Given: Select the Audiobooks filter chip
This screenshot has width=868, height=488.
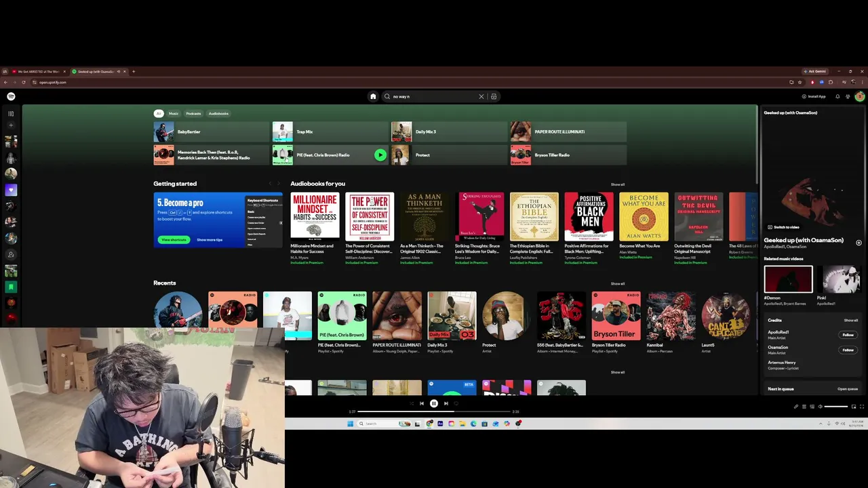Looking at the screenshot, I should (x=218, y=113).
